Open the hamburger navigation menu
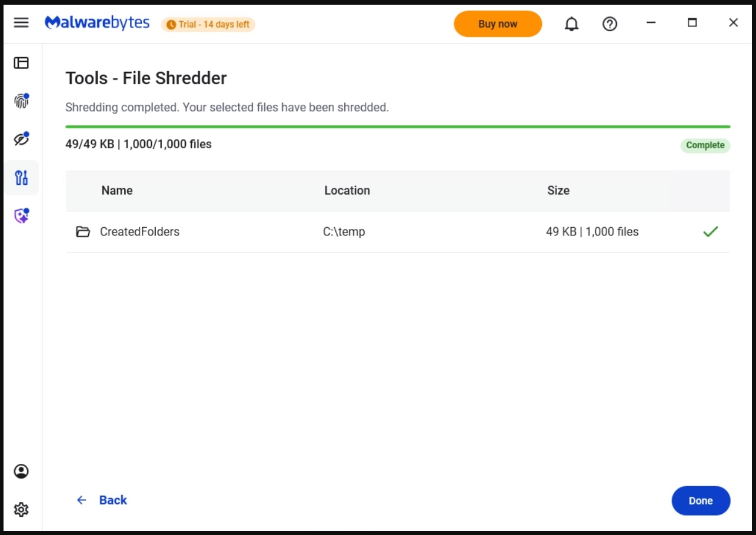Image resolution: width=756 pixels, height=535 pixels. 21,23
